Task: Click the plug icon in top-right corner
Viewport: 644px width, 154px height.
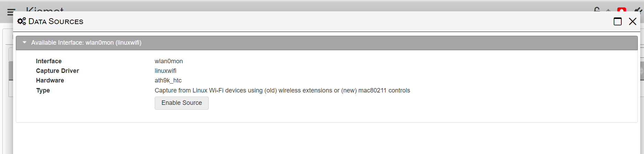Action: pyautogui.click(x=638, y=9)
